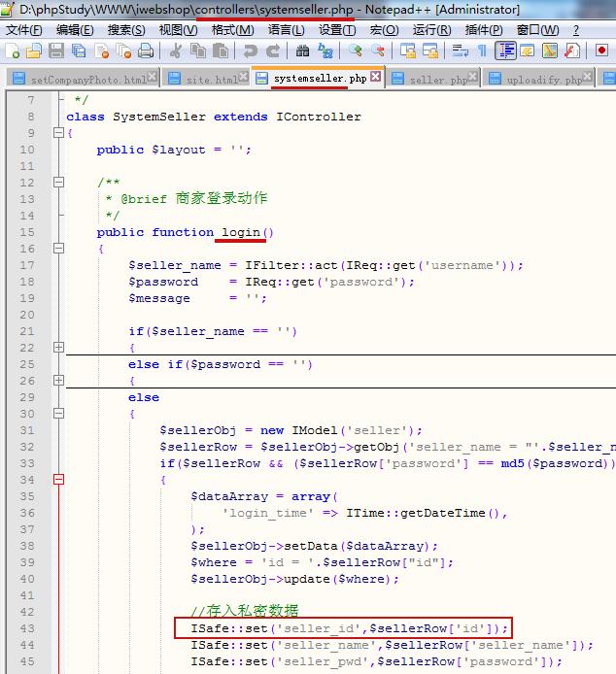Collapse the class body fold at line 9
This screenshot has height=674, width=616.
[x=58, y=132]
